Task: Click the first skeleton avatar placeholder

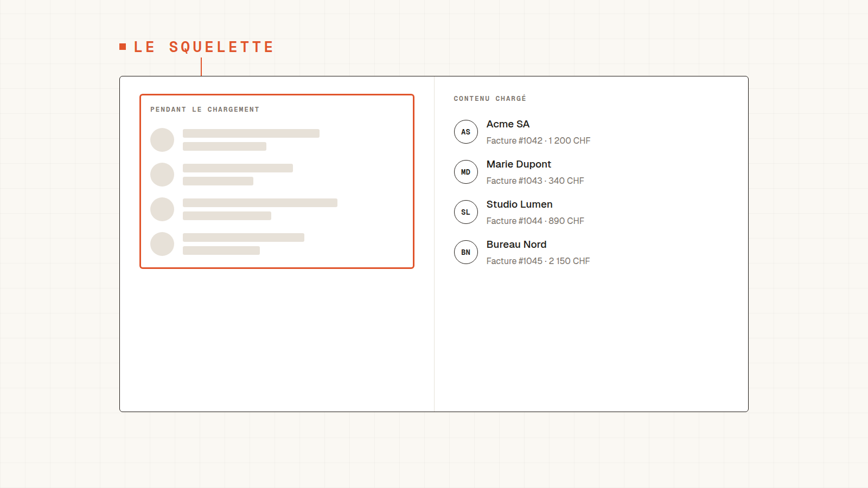Action: click(x=162, y=140)
